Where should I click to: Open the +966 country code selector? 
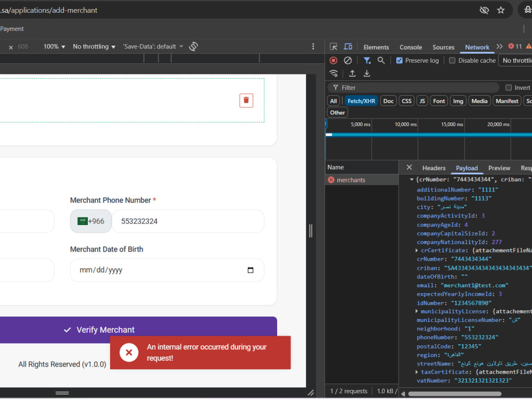91,221
